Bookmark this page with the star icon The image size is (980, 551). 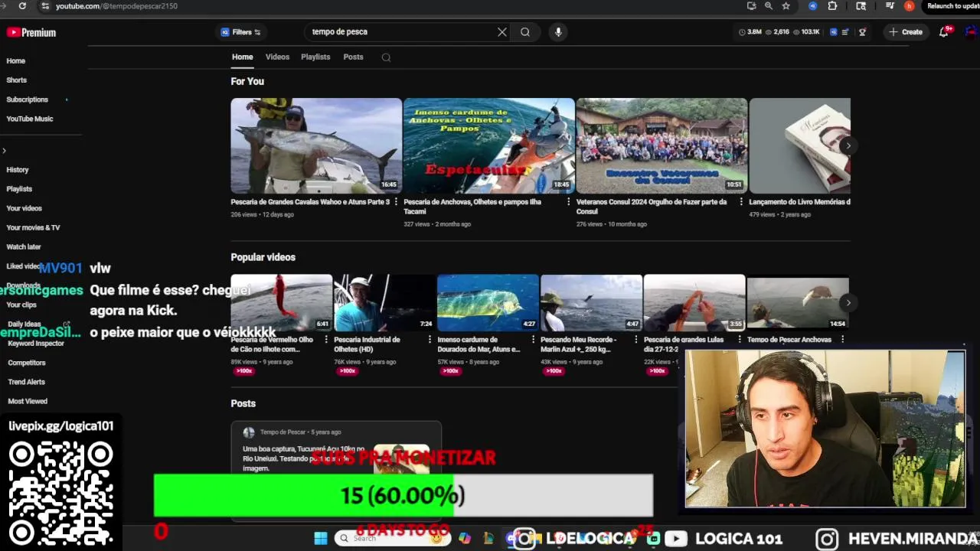786,6
